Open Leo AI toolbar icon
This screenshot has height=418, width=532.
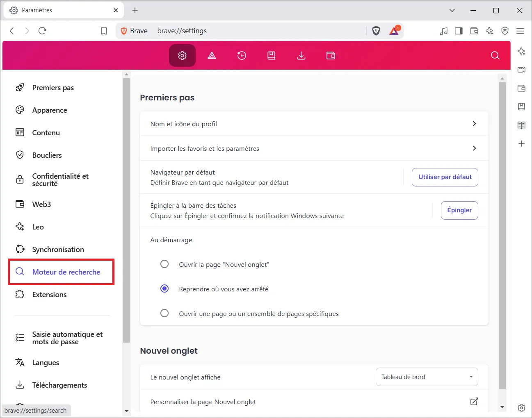(x=489, y=31)
